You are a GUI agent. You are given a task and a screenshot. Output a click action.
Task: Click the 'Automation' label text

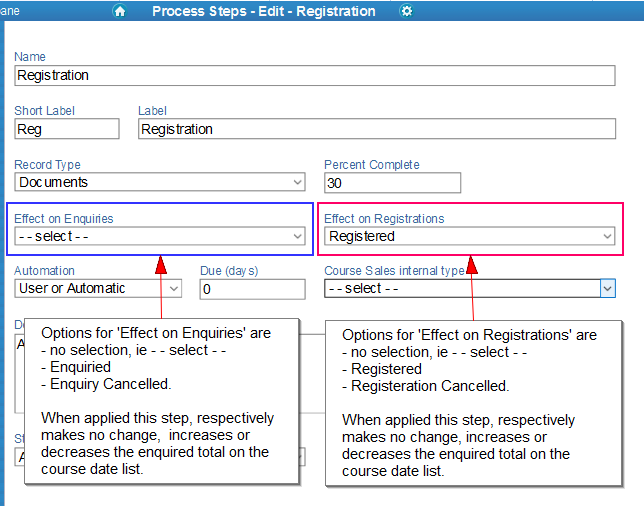(x=44, y=271)
